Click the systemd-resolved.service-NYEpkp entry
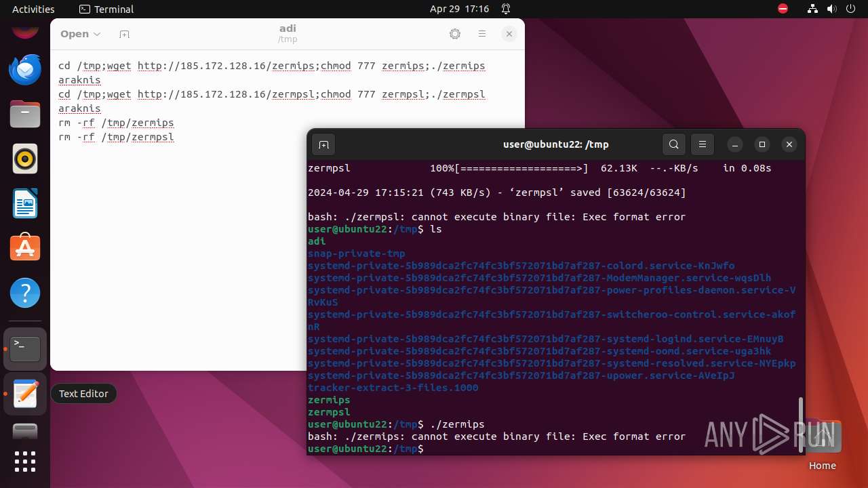 [x=551, y=363]
